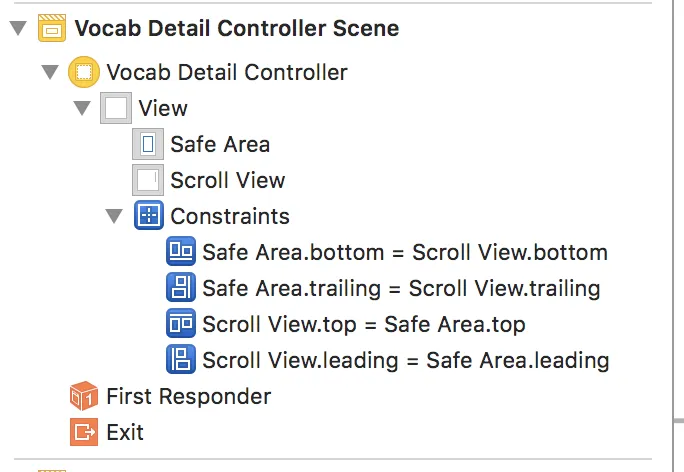Click the Scroll View.top constraint icon
684x472 pixels.
(x=180, y=324)
